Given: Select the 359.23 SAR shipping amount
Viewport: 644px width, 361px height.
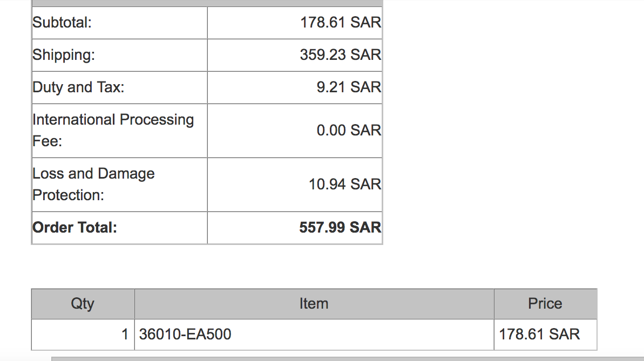Looking at the screenshot, I should 341,55.
